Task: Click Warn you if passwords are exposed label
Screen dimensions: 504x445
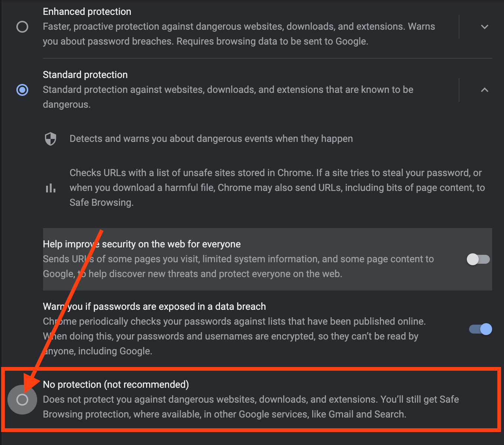Action: click(x=154, y=306)
